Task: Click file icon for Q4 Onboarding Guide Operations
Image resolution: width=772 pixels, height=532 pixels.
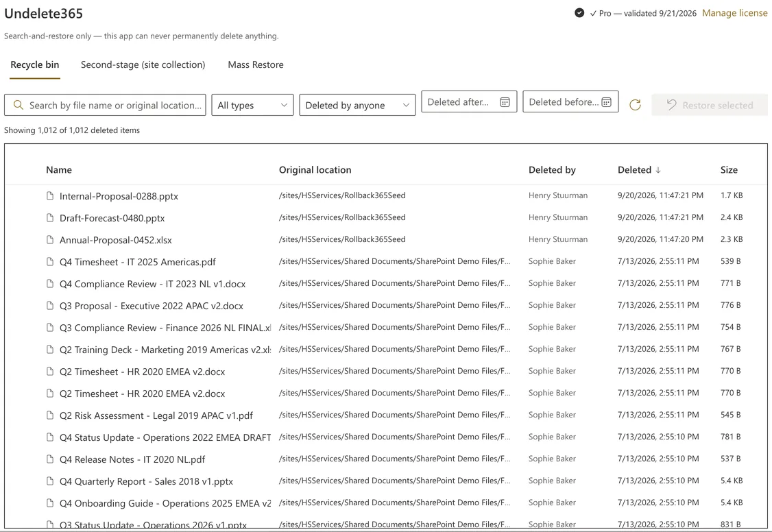Action: point(50,503)
